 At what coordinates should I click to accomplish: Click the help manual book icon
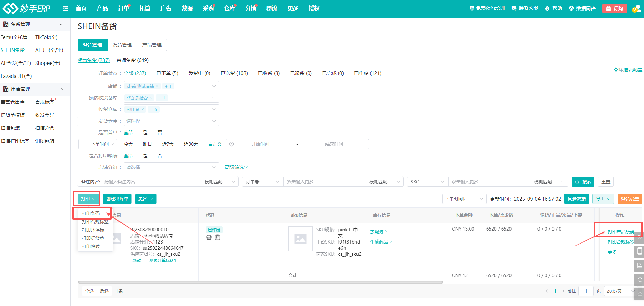(x=639, y=265)
